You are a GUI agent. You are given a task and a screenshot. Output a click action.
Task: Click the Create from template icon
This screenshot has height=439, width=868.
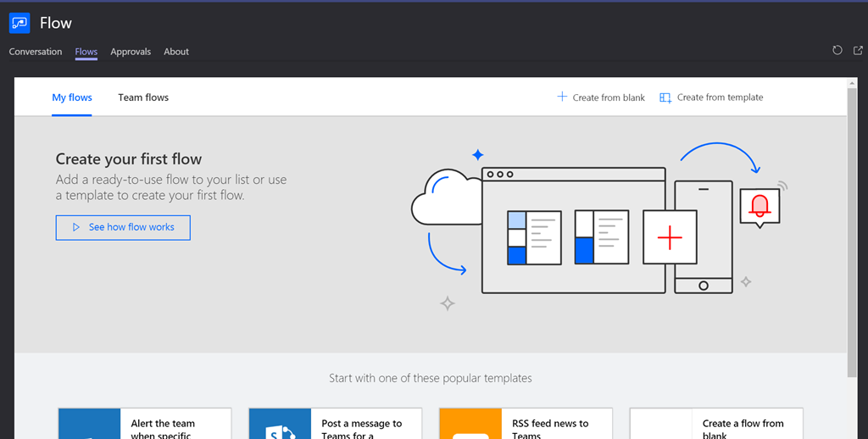pyautogui.click(x=665, y=97)
